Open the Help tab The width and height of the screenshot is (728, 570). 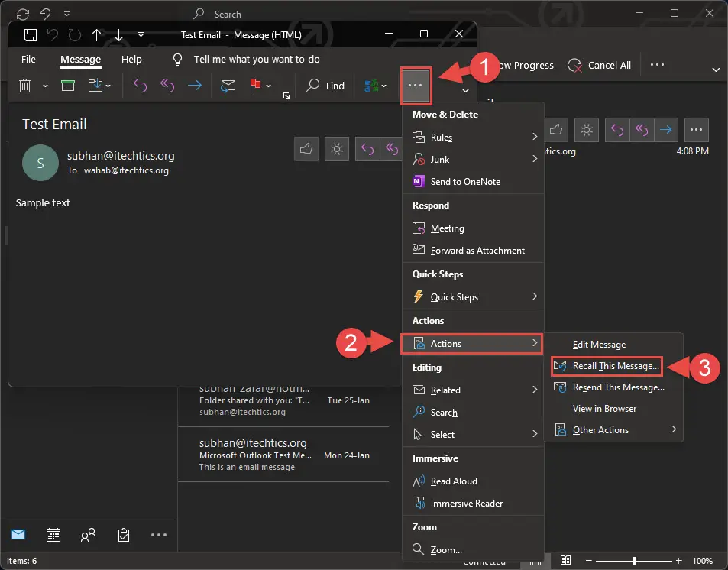[131, 60]
